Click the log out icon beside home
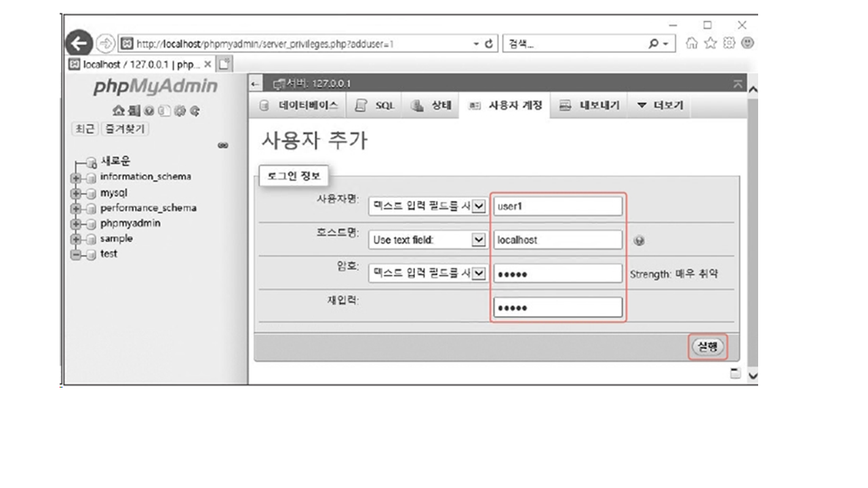This screenshot has height=488, width=868. click(134, 111)
